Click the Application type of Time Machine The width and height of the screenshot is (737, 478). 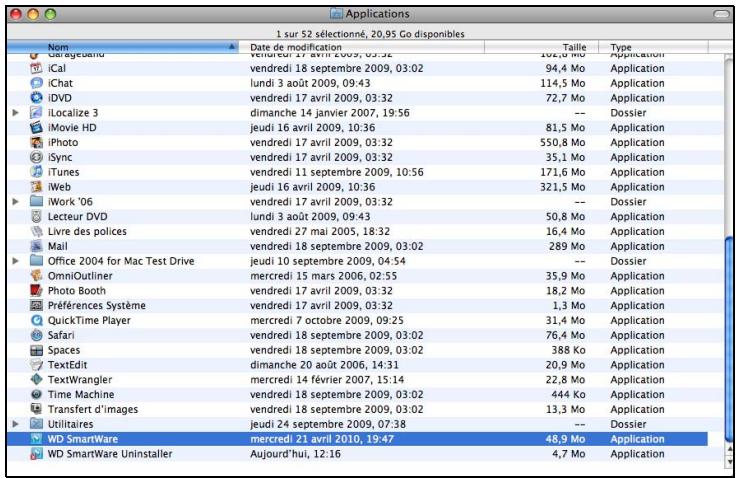point(637,394)
